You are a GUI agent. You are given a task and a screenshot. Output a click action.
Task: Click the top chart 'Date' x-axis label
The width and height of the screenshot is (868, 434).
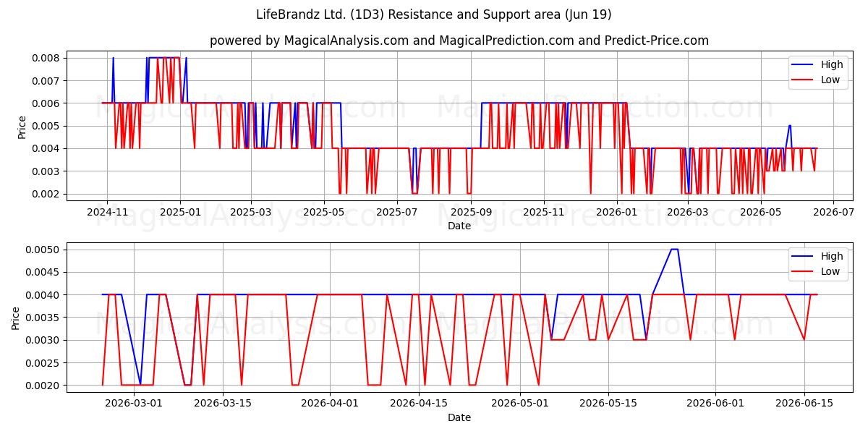pyautogui.click(x=459, y=226)
